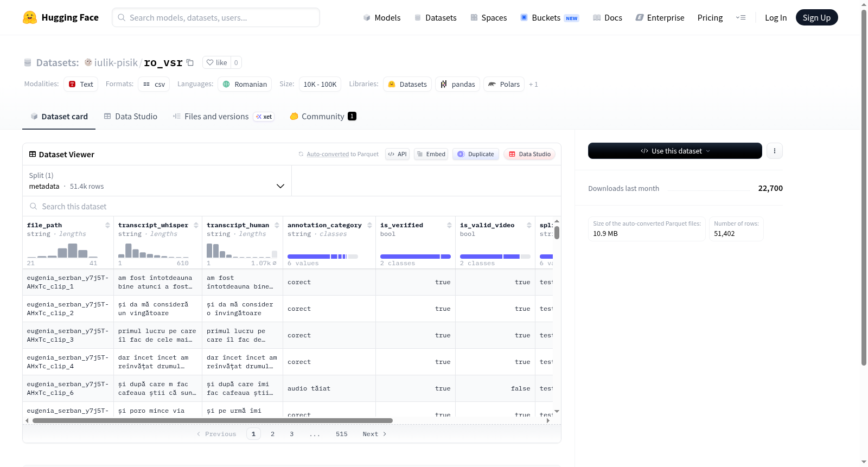868x467 pixels.
Task: Expand the Use this dataset dropdown
Action: coord(675,151)
